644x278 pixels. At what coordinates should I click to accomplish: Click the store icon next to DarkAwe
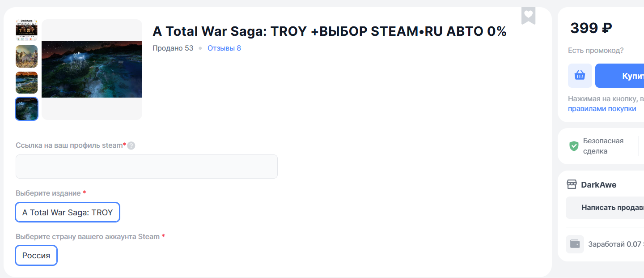tap(572, 184)
